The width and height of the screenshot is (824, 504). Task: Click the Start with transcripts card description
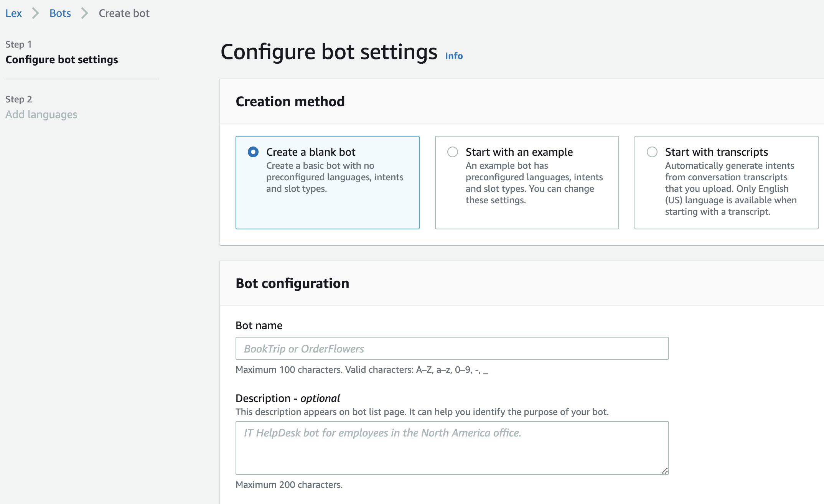(730, 189)
